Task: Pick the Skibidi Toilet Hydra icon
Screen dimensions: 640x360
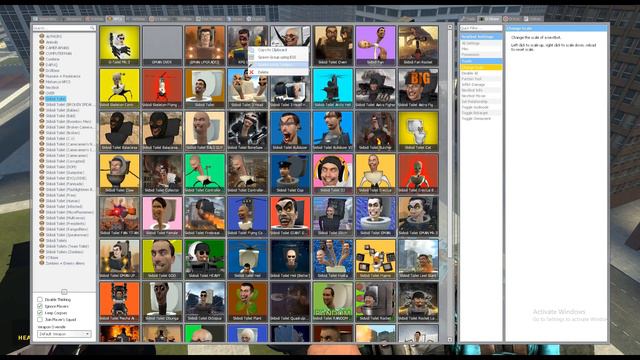Action: tap(333, 259)
